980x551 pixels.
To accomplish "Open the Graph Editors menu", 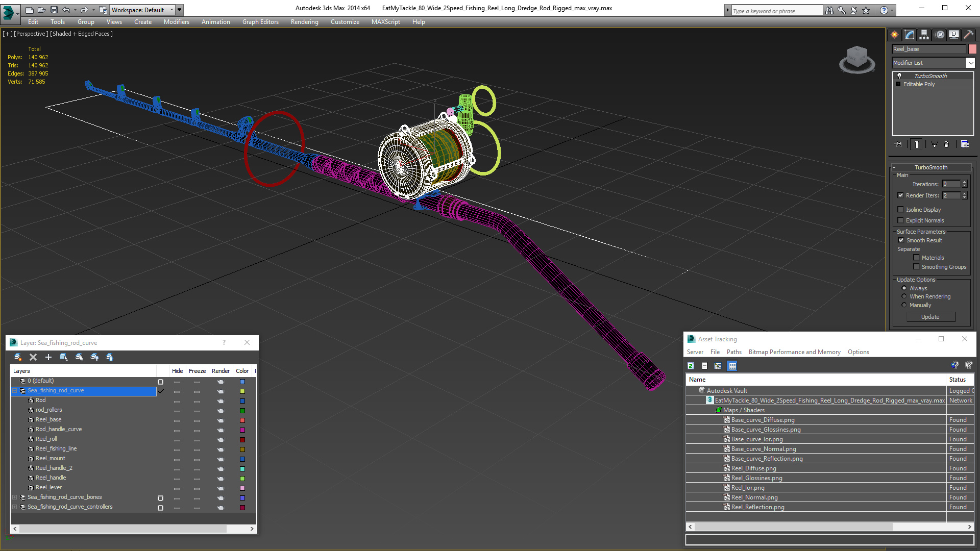I will [260, 22].
